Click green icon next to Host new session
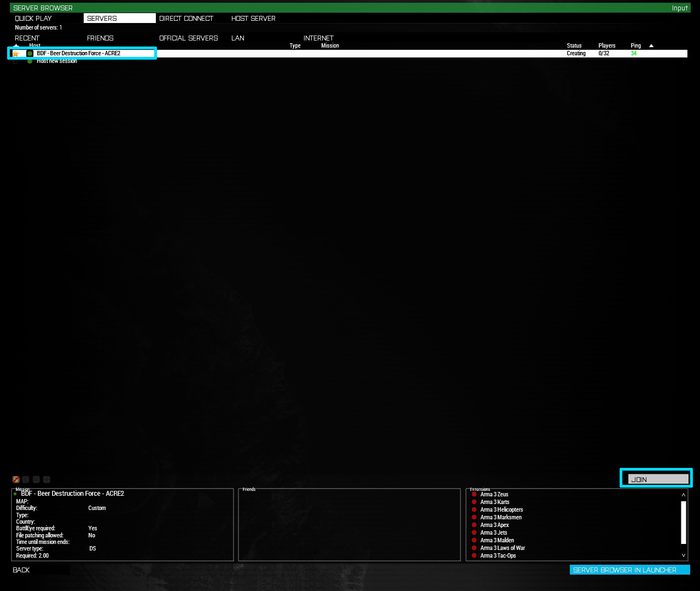 (x=30, y=61)
